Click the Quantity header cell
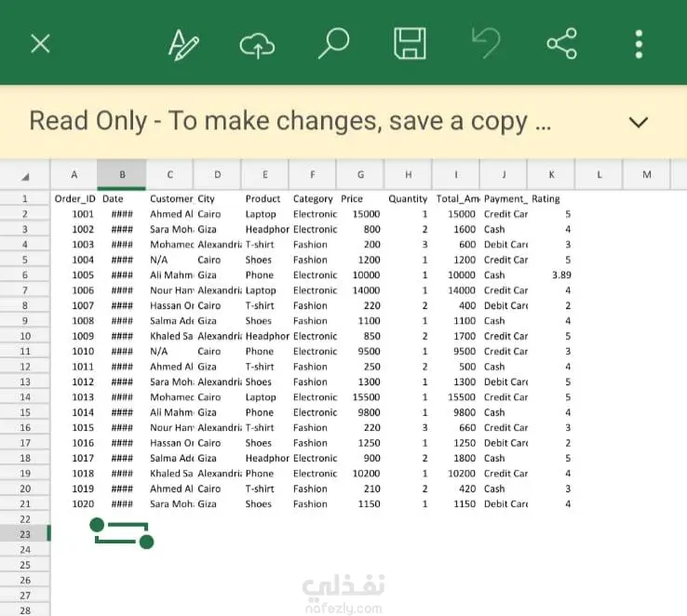Viewport: 687px width, 616px height. click(x=408, y=199)
